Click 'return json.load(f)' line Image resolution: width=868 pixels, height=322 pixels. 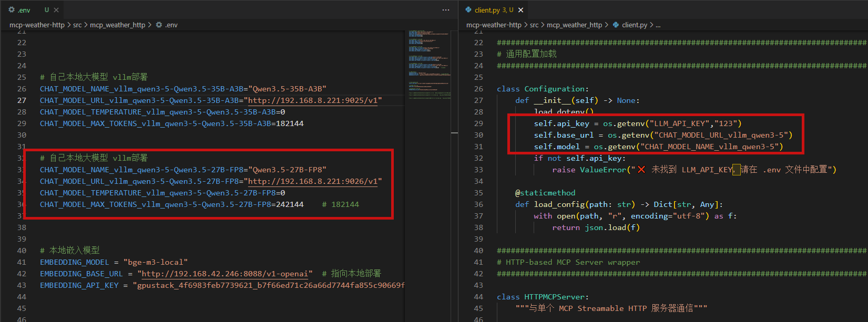coord(596,227)
